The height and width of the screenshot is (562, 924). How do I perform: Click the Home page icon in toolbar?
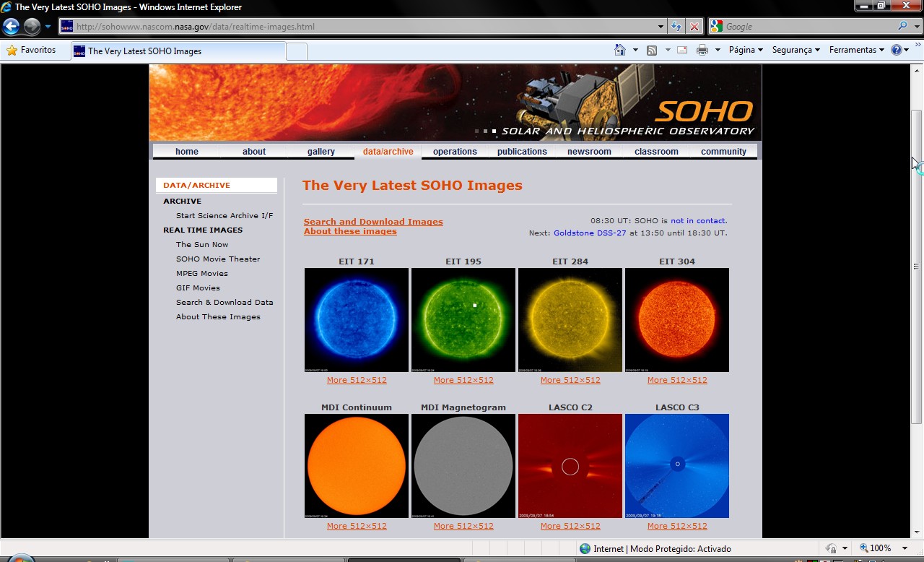[620, 50]
